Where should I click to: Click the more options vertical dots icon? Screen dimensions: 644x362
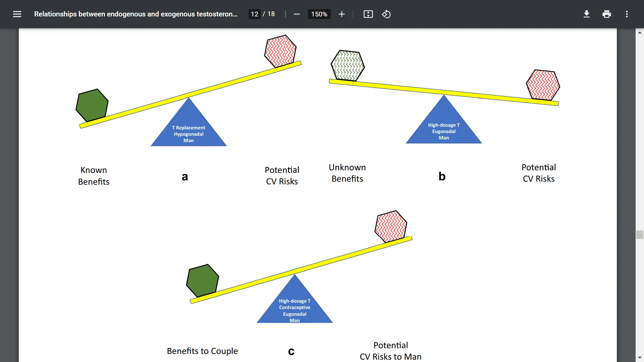point(627,14)
